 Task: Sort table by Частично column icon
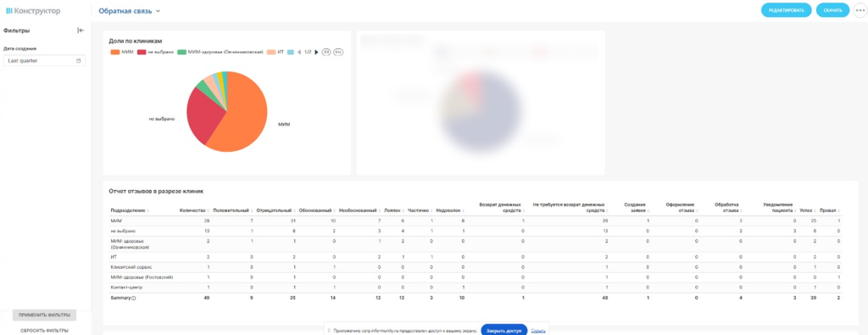(x=431, y=211)
